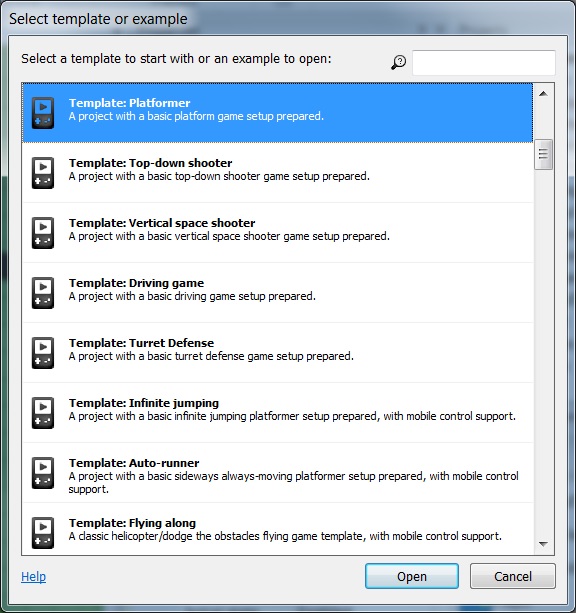Click the Open button
Viewport: 576px width, 613px height.
tap(412, 576)
